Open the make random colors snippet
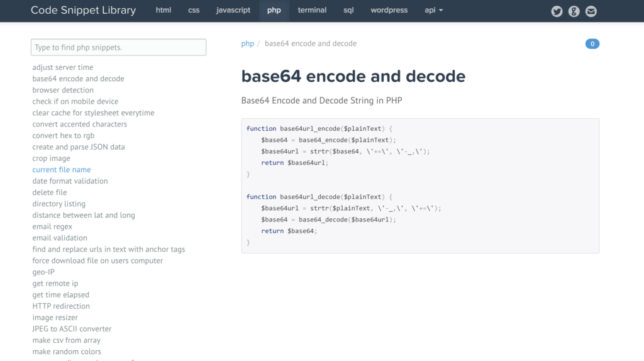This screenshot has width=644, height=361. (x=67, y=352)
